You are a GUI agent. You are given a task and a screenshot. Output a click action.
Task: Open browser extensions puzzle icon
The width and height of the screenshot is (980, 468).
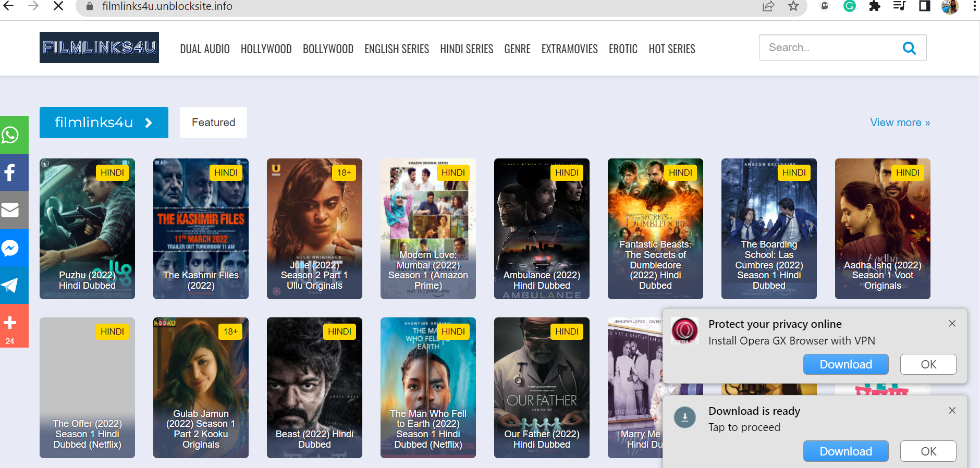874,6
